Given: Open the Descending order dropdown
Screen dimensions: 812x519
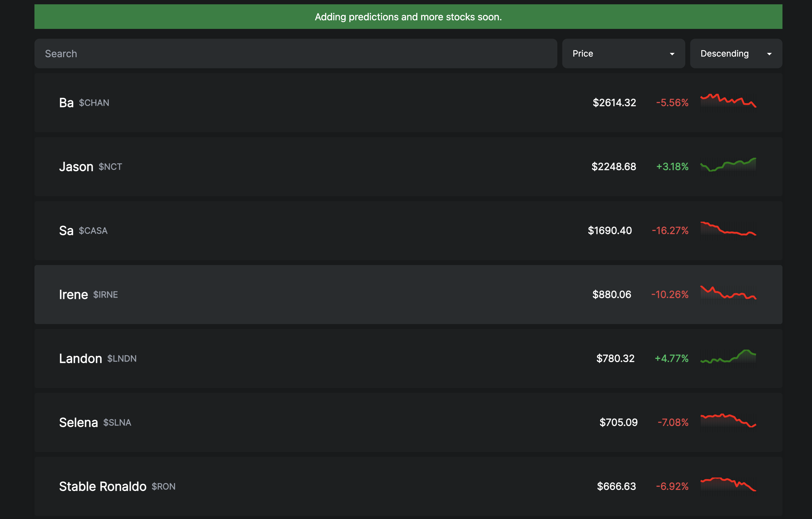Looking at the screenshot, I should point(736,53).
